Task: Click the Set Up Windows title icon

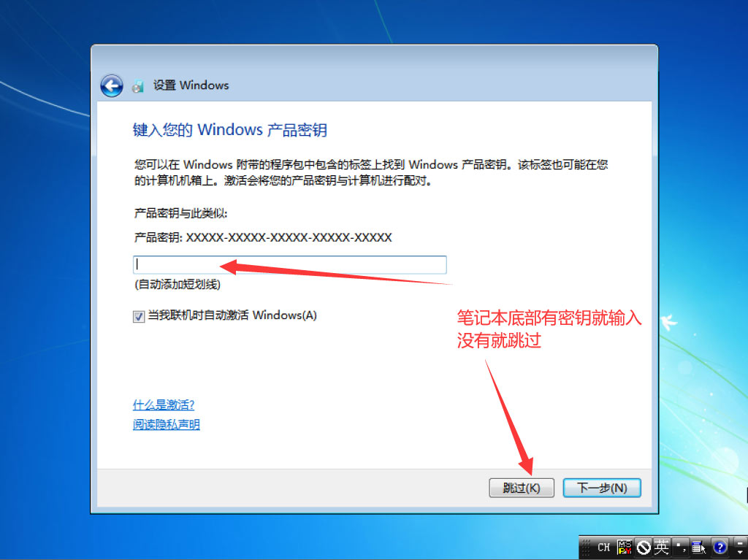Action: (x=138, y=86)
